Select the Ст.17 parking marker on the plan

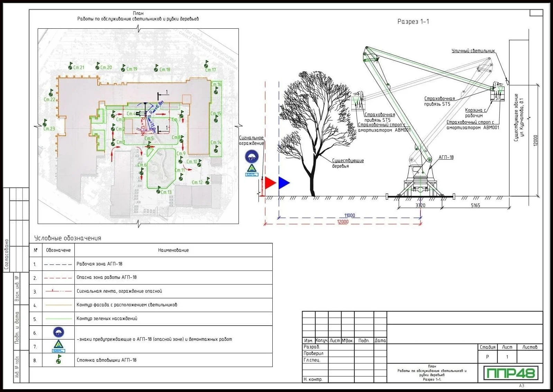206,64
